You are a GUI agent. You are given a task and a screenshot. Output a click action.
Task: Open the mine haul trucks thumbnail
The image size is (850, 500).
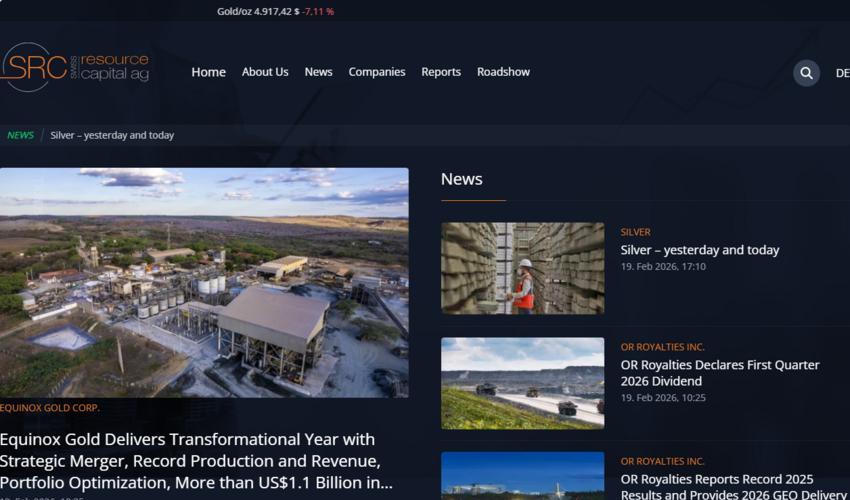coord(523,383)
